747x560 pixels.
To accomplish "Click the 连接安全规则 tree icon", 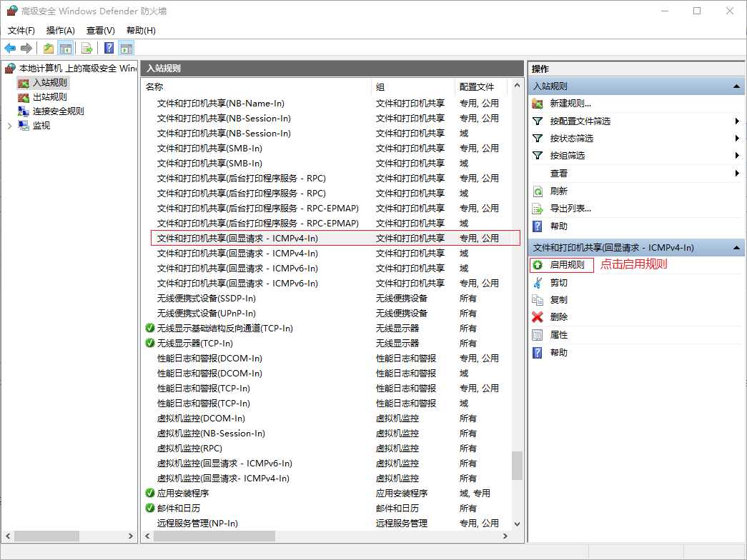I will pos(24,111).
